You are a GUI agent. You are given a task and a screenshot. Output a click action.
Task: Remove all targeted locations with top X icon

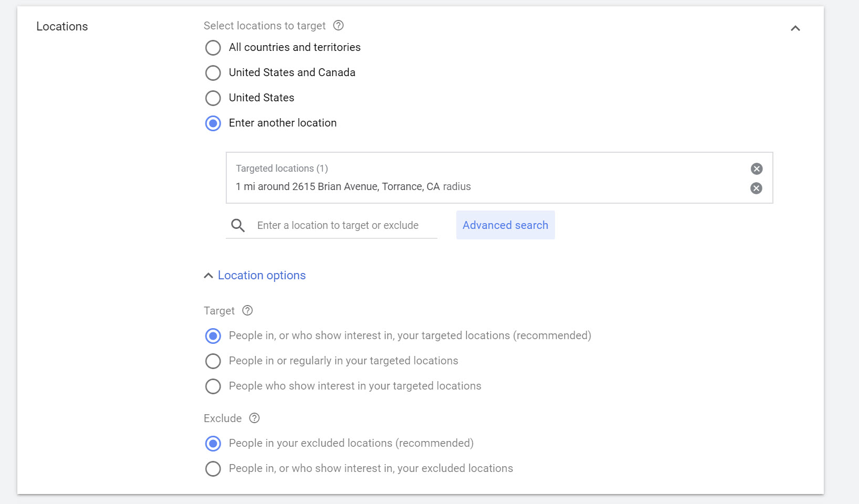(x=756, y=169)
